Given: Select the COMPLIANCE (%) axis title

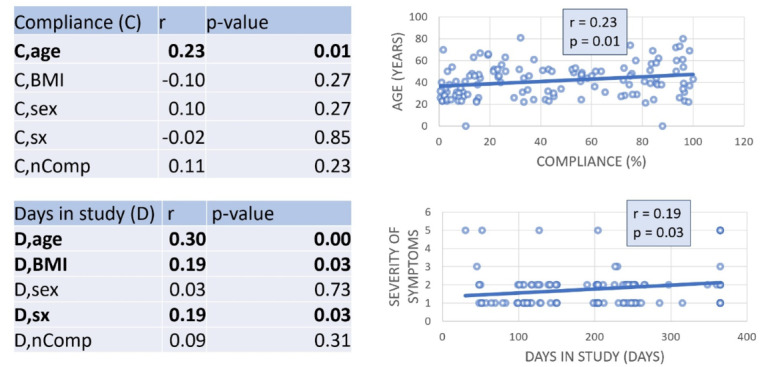Looking at the screenshot, I should 591,162.
